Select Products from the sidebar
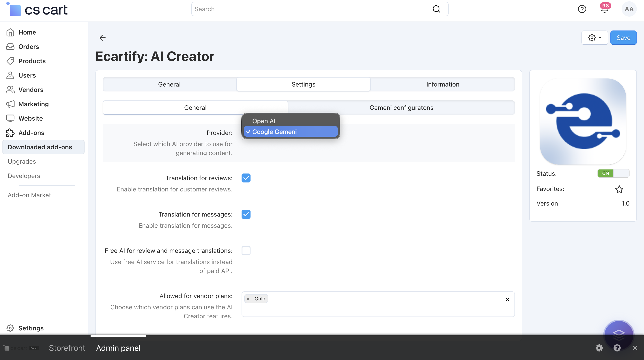644x360 pixels. point(32,61)
